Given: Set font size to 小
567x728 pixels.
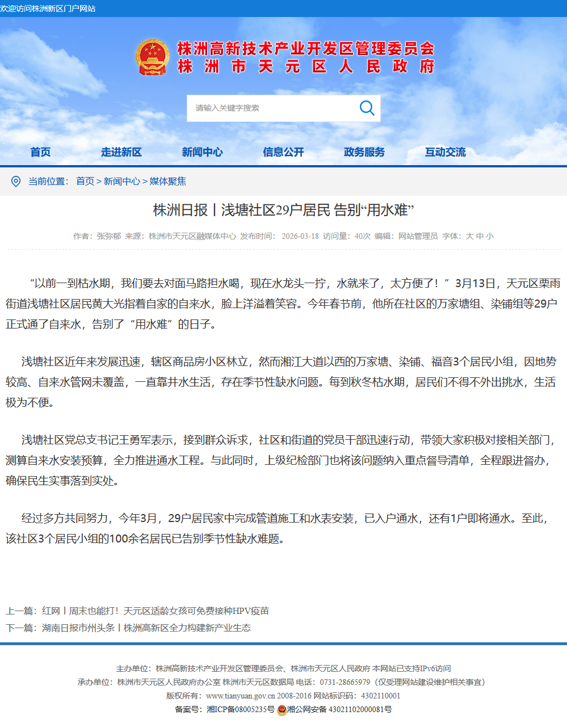Looking at the screenshot, I should tap(489, 236).
